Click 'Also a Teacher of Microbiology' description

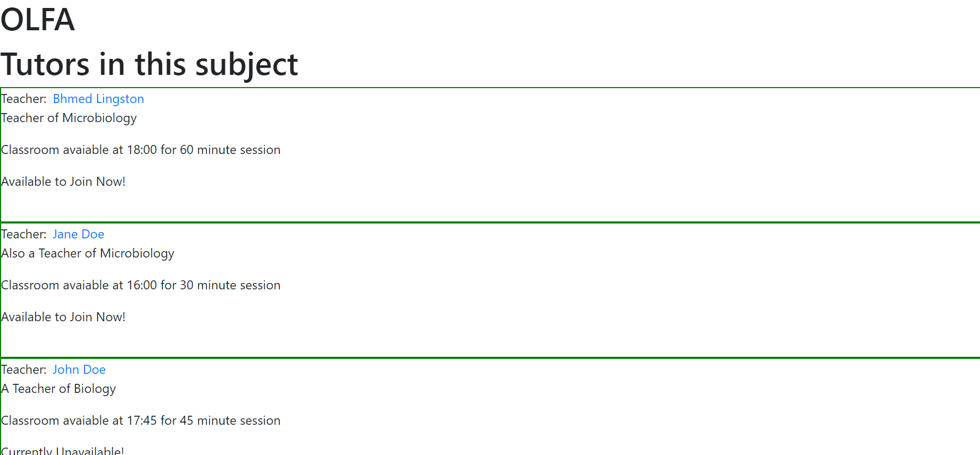click(x=88, y=253)
